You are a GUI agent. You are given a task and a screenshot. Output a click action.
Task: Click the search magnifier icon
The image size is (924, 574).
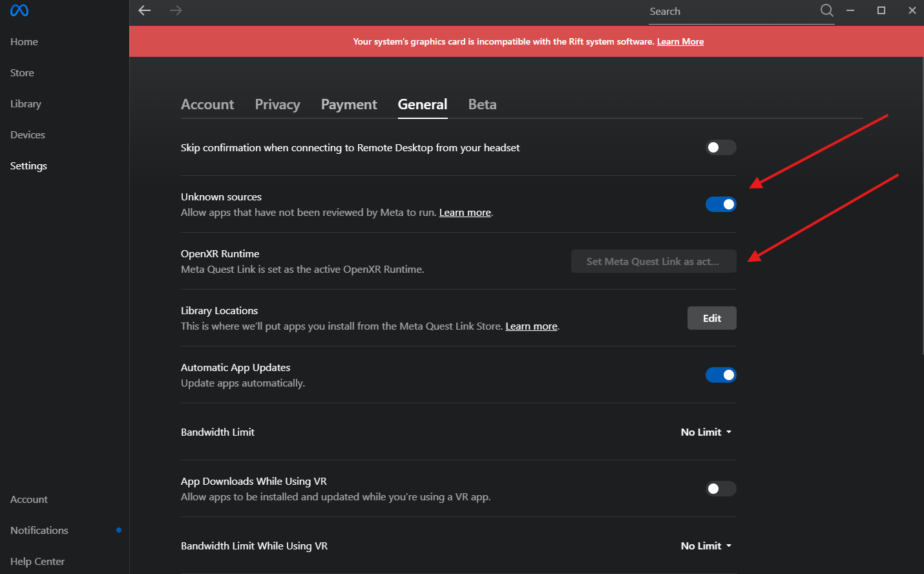(x=826, y=10)
